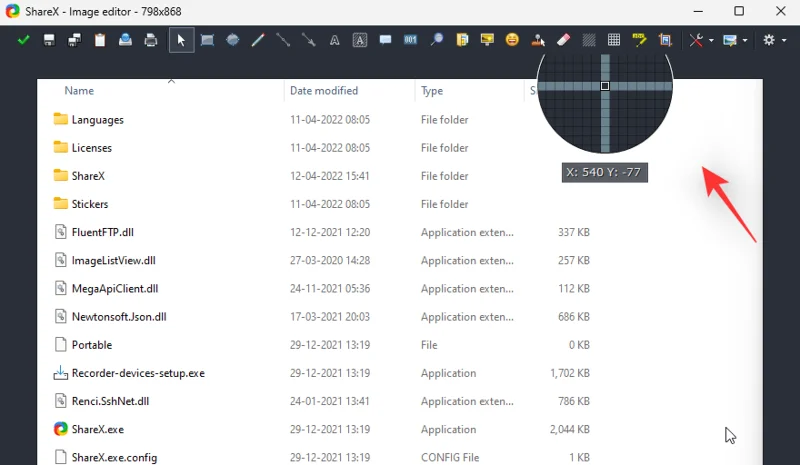Click the Type column header
800x465 pixels.
point(432,91)
